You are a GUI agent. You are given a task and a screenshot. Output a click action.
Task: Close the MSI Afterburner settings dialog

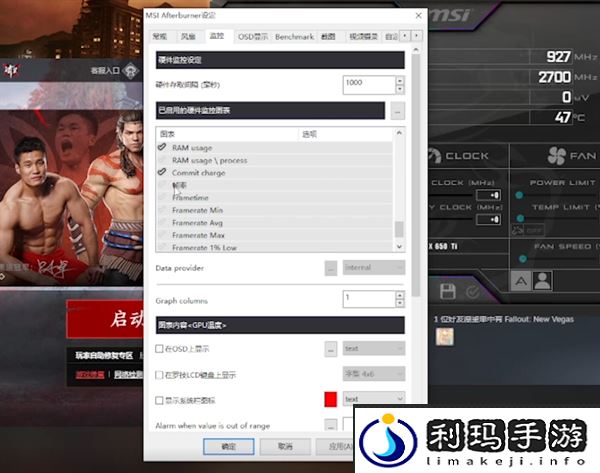click(x=419, y=15)
